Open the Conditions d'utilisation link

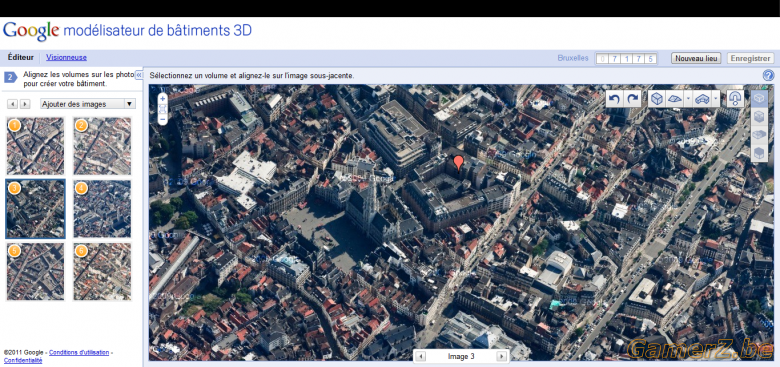tap(79, 353)
